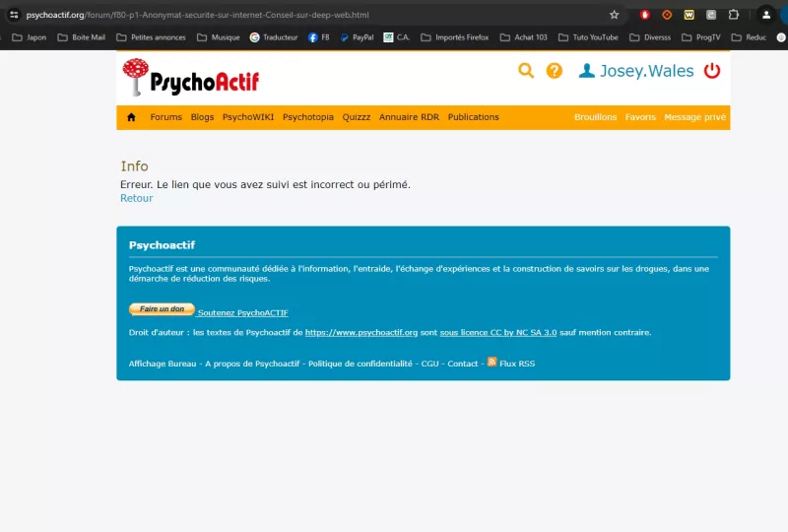This screenshot has height=532, width=788.
Task: Open Message privé in the orange bar
Action: 694,117
